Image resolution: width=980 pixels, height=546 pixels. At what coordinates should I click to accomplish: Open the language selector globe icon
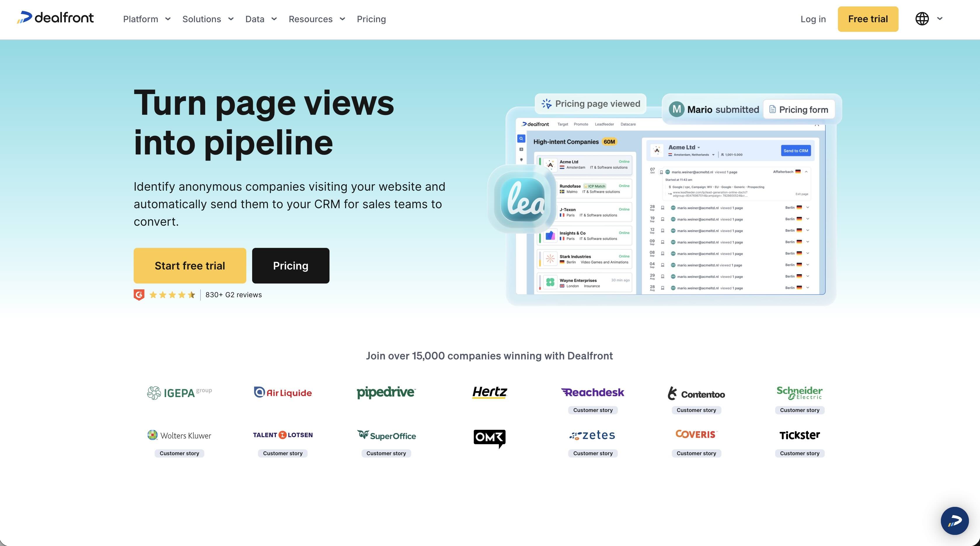[922, 19]
